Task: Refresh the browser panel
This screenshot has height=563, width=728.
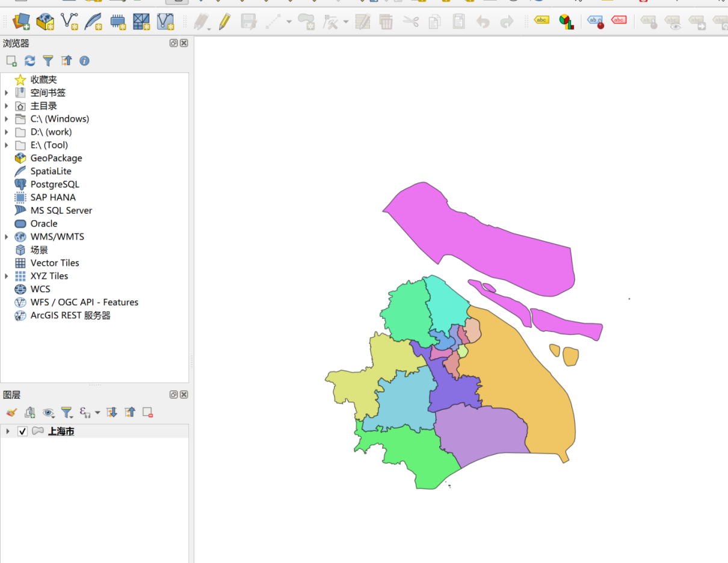Action: click(29, 60)
